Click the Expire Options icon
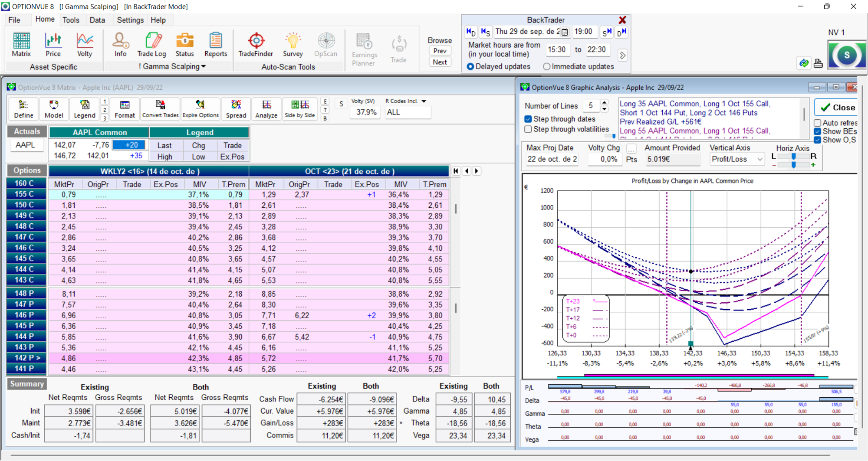Image resolution: width=868 pixels, height=461 pixels. [x=201, y=109]
